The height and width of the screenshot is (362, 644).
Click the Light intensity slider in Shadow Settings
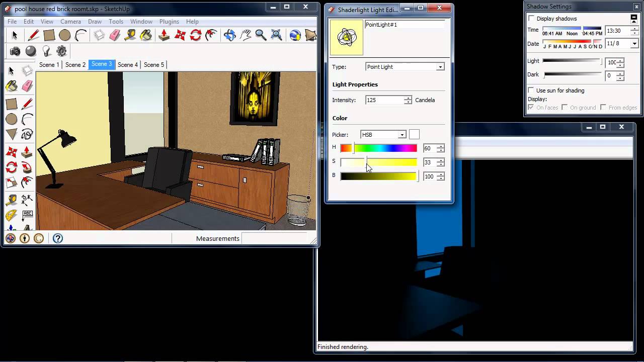coord(572,61)
